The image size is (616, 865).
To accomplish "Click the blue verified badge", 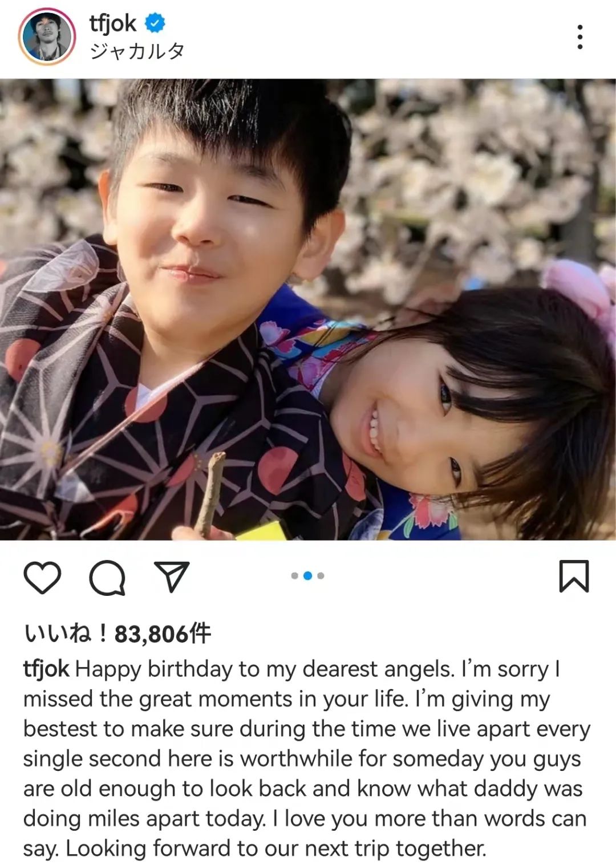I will click(155, 23).
